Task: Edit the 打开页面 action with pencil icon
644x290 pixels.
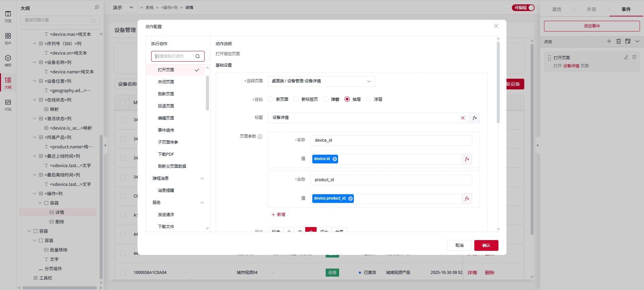Action: (626, 57)
